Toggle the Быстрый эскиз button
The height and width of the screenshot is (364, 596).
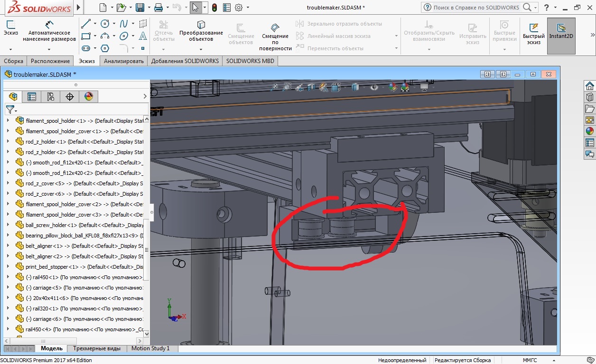click(x=533, y=32)
